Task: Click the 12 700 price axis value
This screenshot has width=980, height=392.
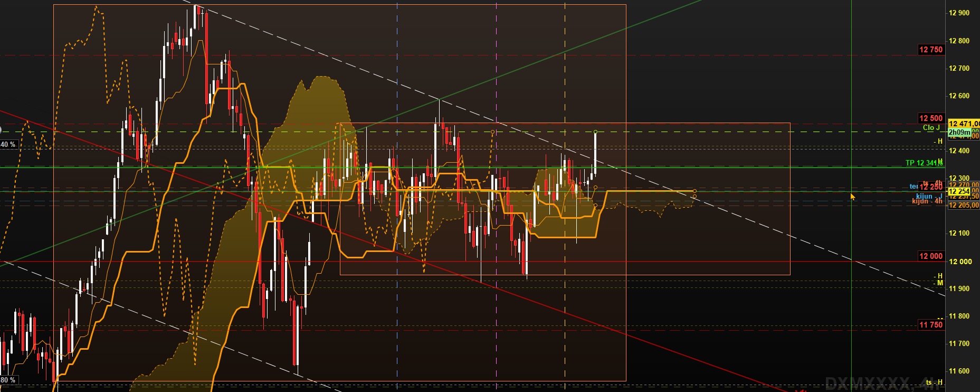Action: click(x=959, y=68)
